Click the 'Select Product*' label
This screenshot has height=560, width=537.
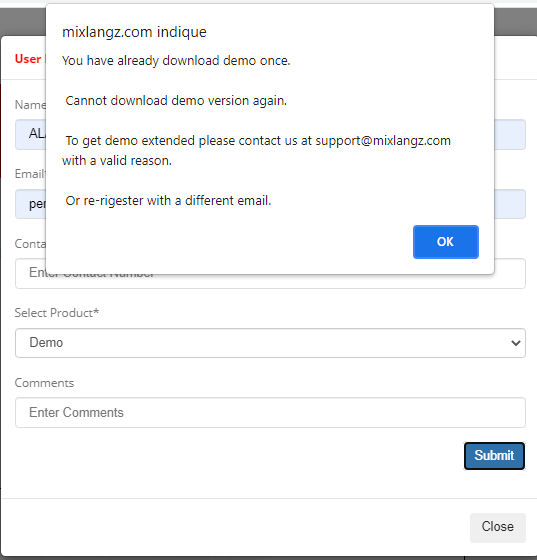pos(56,313)
